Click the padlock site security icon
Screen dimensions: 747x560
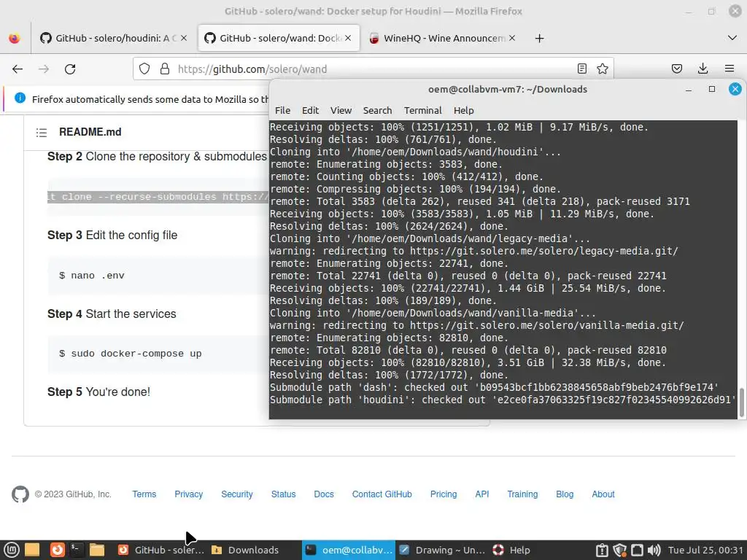(x=165, y=69)
